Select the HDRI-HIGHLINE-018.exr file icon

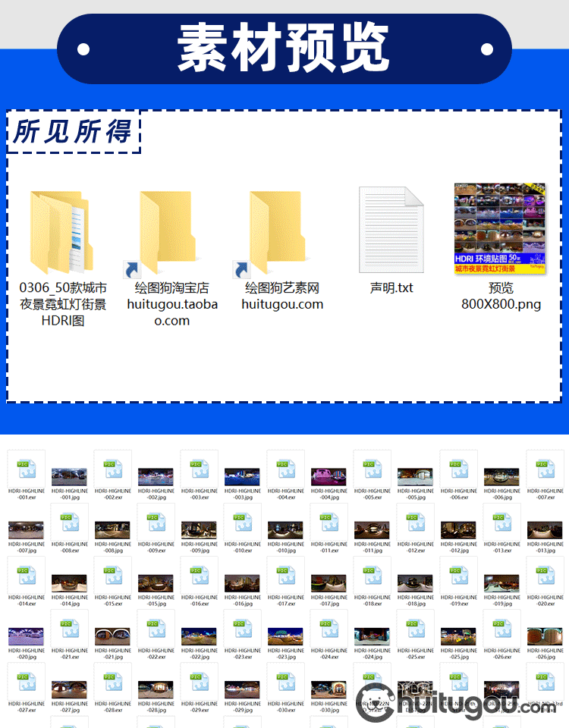(x=372, y=575)
